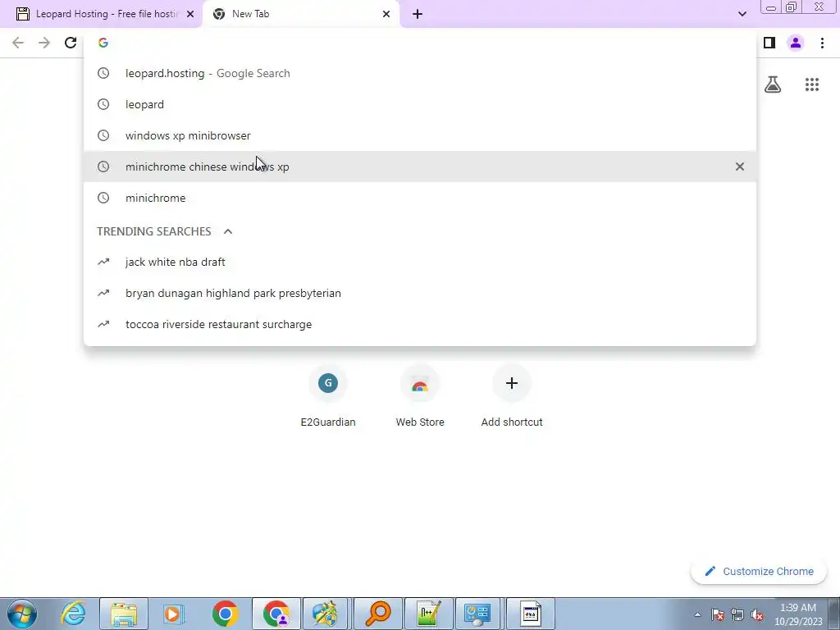
Task: Open the E2Guardian shortcut
Action: [x=328, y=396]
